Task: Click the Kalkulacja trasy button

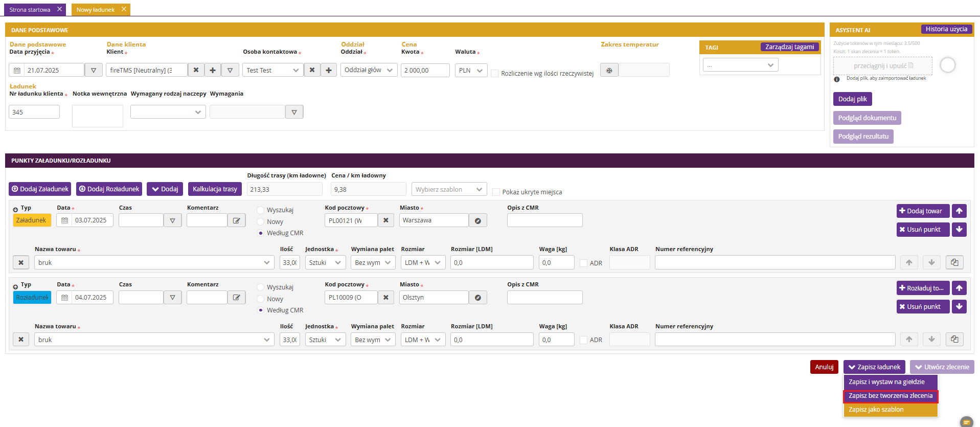Action: click(x=215, y=189)
